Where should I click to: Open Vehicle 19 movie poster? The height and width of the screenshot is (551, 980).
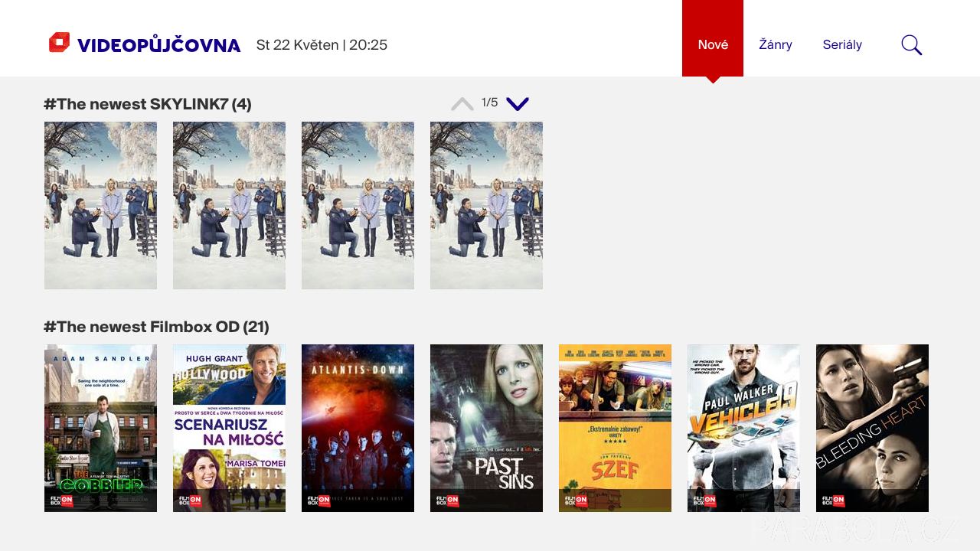coord(743,428)
